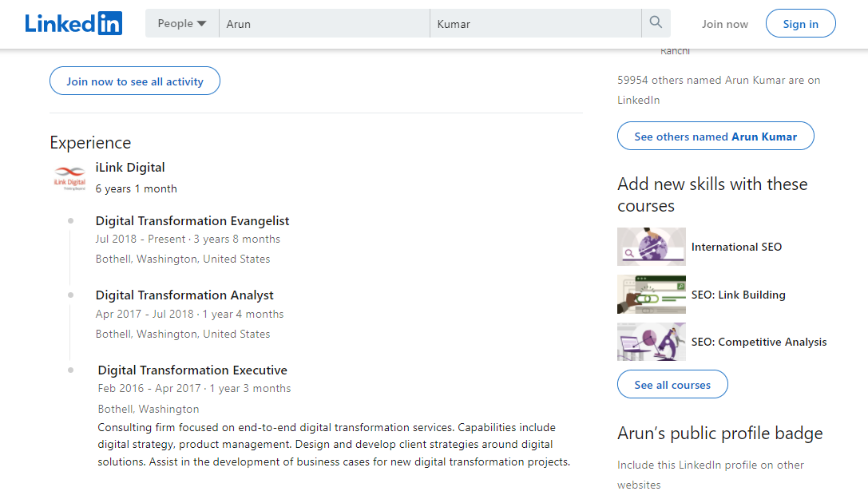This screenshot has height=499, width=868.
Task: Click See others named Arun Kumar
Action: (715, 136)
